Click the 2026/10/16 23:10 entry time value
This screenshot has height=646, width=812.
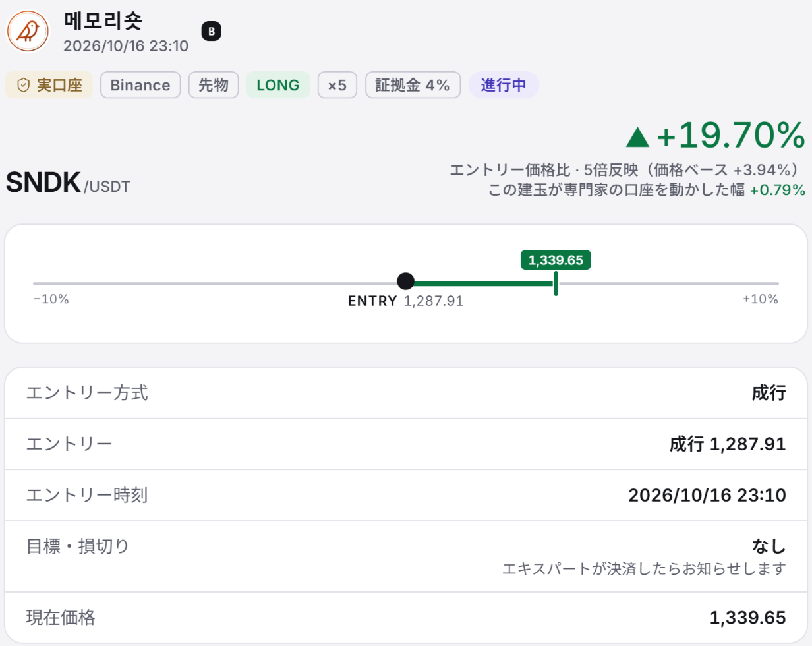coord(707,496)
